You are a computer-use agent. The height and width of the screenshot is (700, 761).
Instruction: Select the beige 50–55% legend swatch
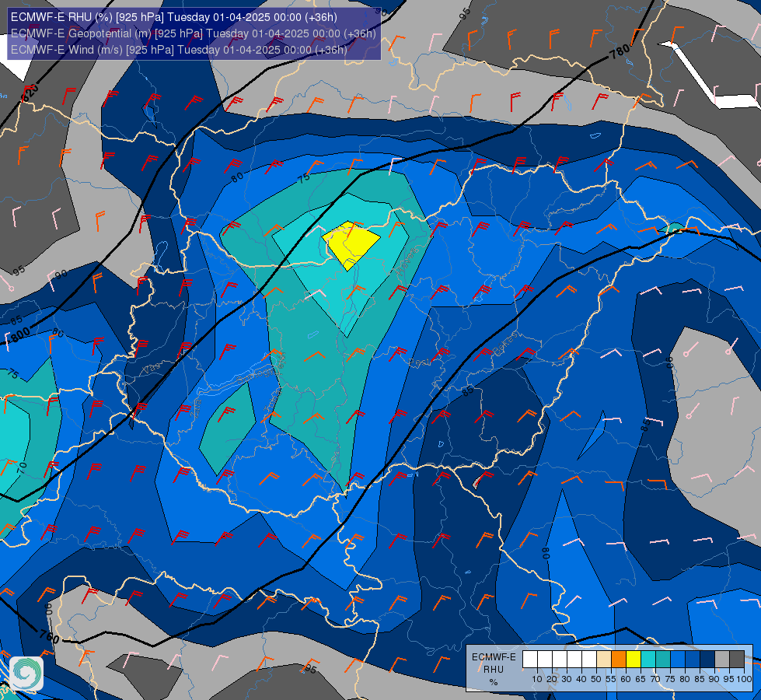pyautogui.click(x=604, y=660)
